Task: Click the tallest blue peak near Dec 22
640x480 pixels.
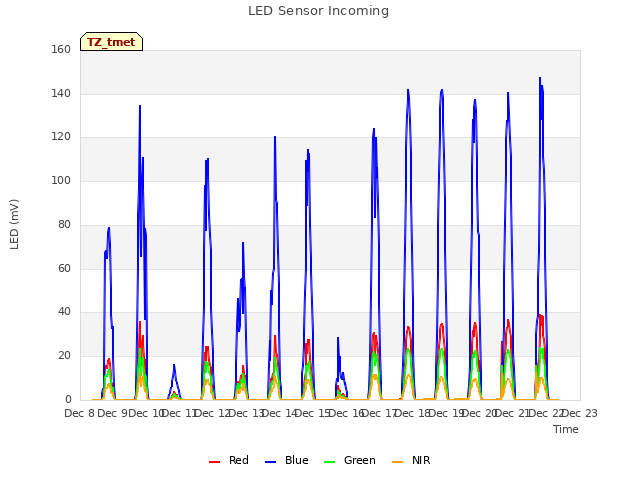Action: tap(540, 78)
